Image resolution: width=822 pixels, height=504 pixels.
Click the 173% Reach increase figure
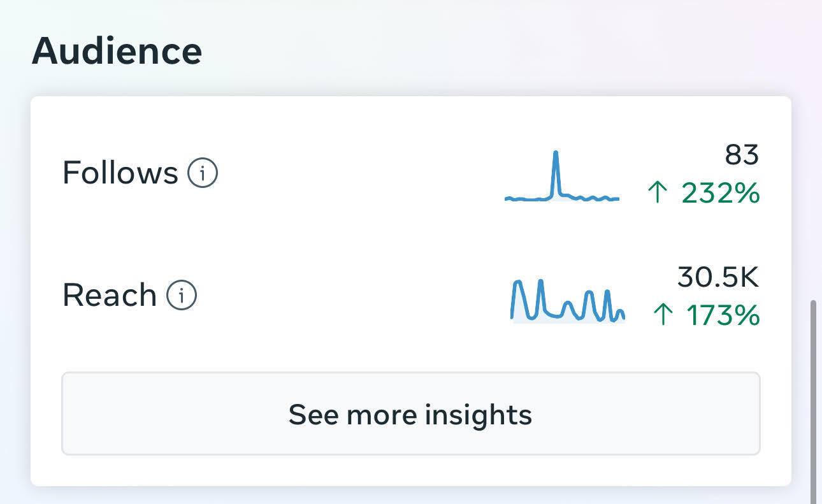(723, 315)
